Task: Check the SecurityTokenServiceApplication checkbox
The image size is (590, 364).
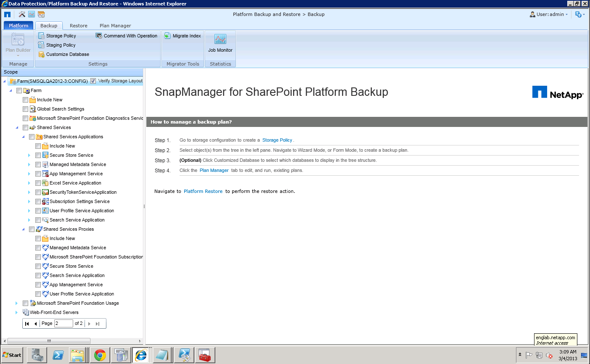Action: pos(38,192)
